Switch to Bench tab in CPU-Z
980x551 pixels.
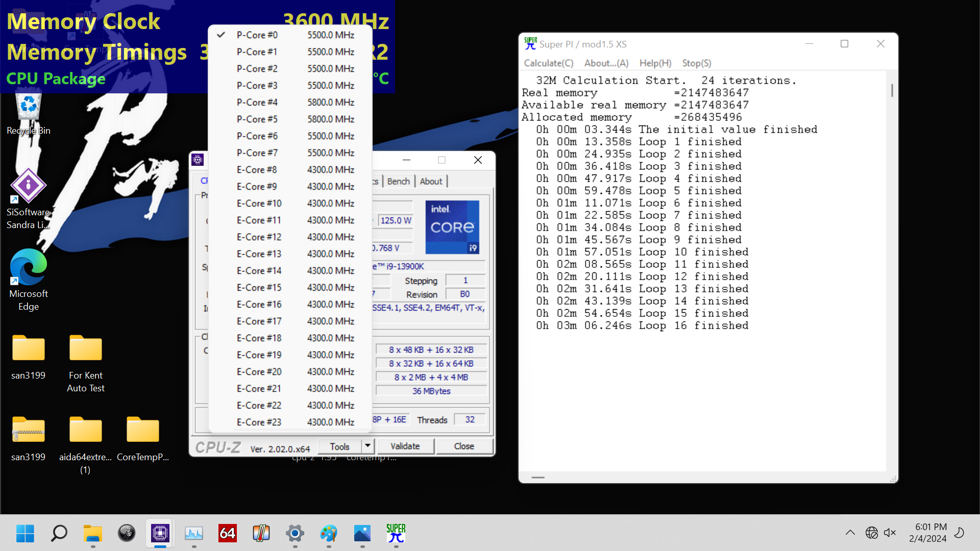(x=398, y=181)
